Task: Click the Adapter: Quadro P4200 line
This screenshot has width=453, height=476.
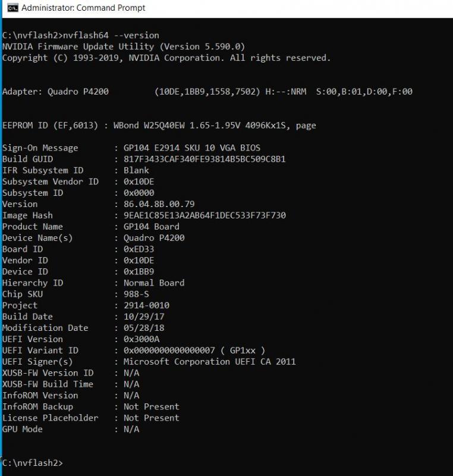Action: 207,92
